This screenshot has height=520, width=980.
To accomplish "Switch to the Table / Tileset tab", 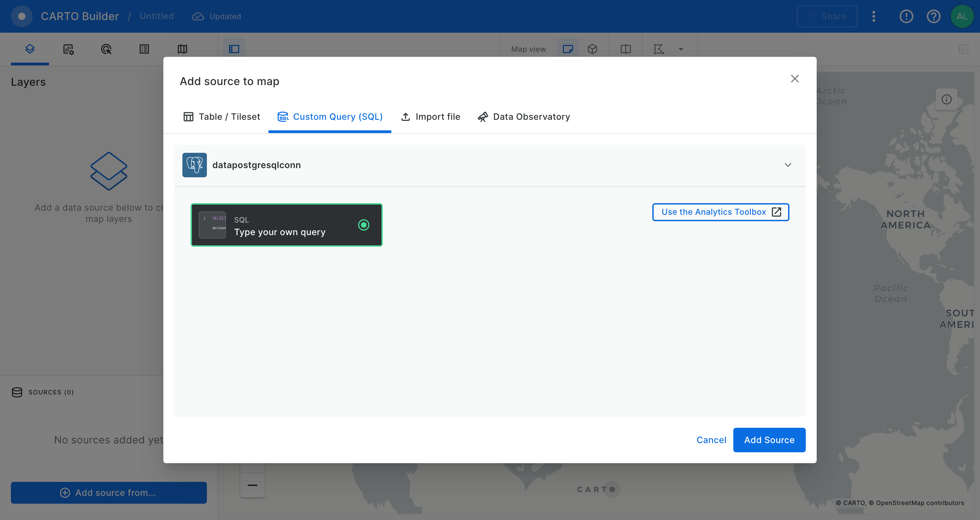I will [222, 117].
